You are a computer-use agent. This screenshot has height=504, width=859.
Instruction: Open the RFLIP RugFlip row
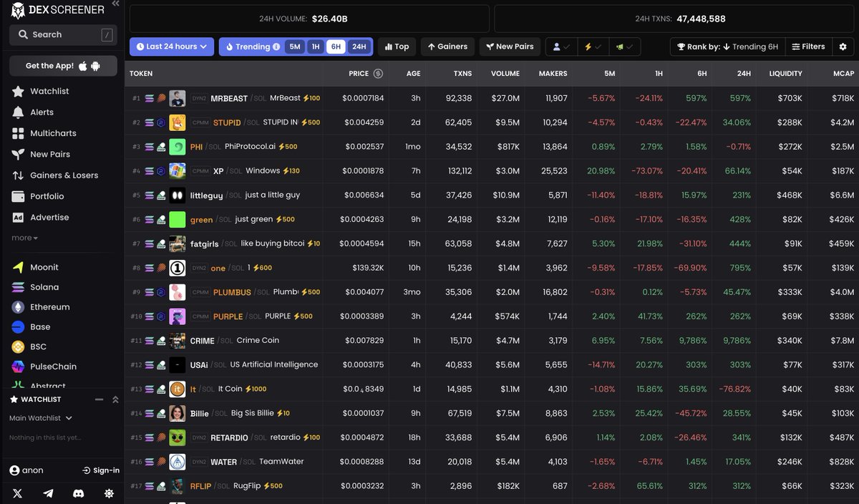point(492,486)
